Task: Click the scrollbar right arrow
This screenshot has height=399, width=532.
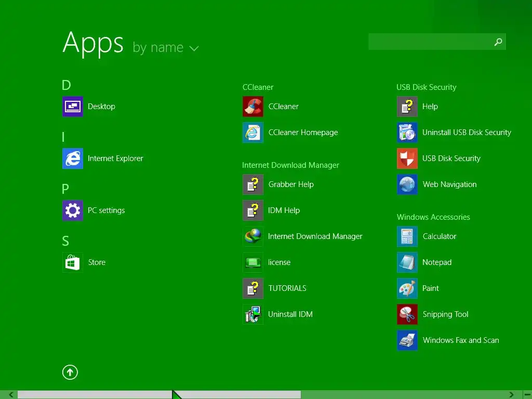Action: (511, 395)
